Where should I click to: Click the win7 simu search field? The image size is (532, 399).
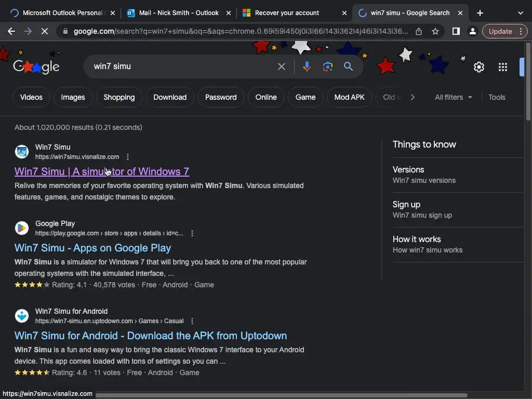click(x=183, y=66)
